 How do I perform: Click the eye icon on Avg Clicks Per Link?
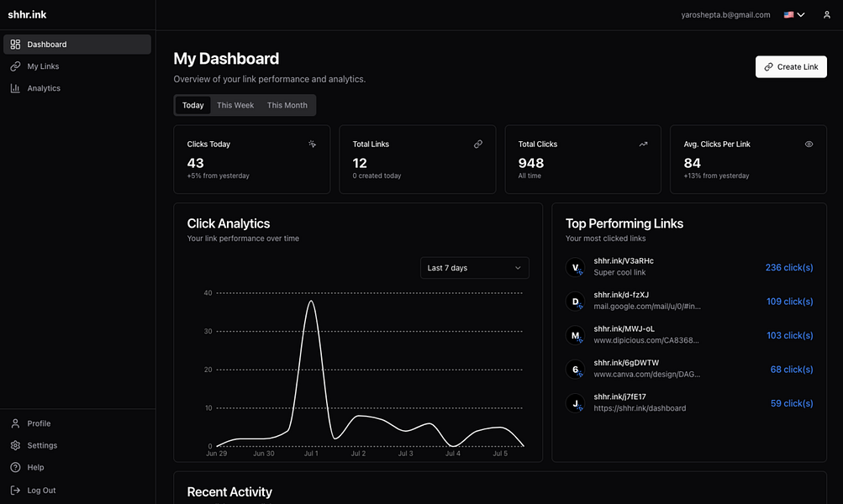point(809,144)
